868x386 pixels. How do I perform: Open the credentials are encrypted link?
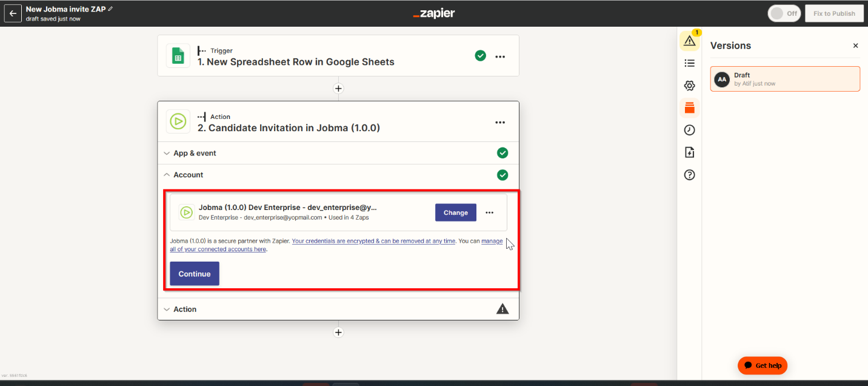[373, 241]
